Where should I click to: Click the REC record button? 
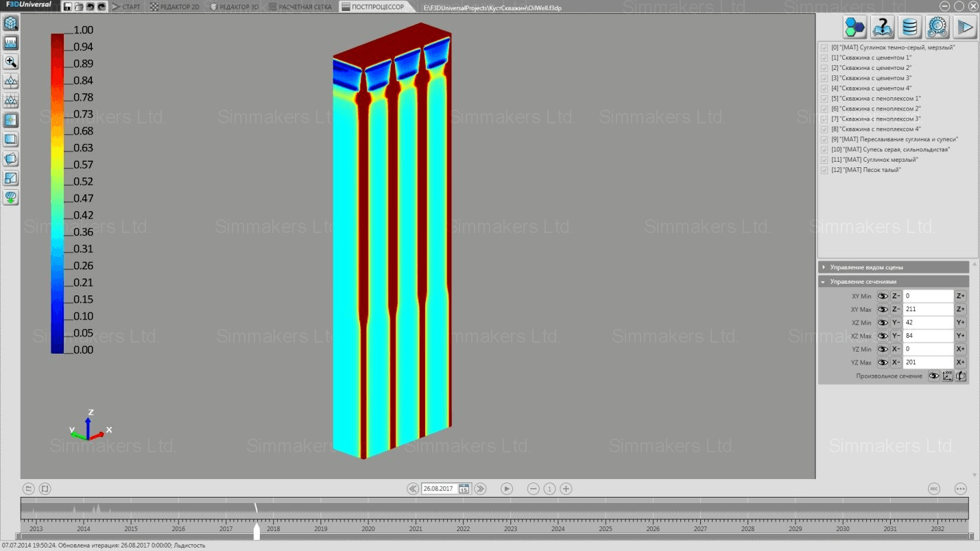click(x=933, y=489)
